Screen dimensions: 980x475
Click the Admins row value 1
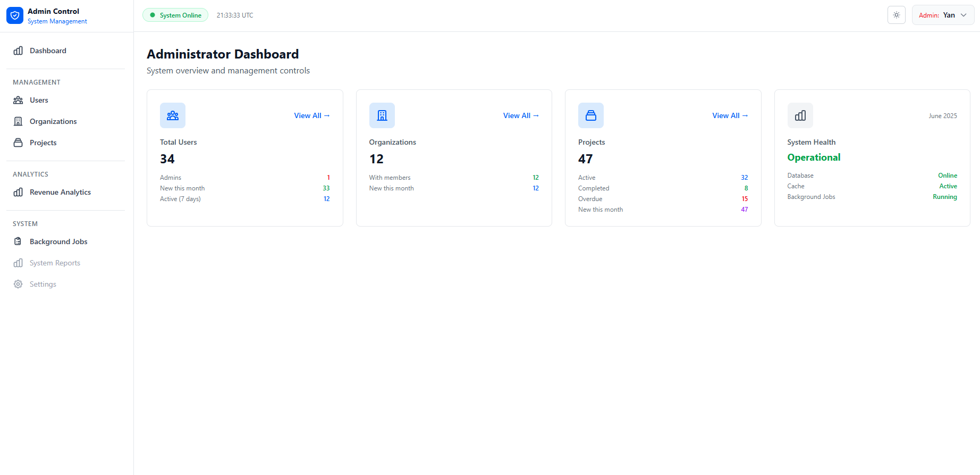click(x=328, y=178)
